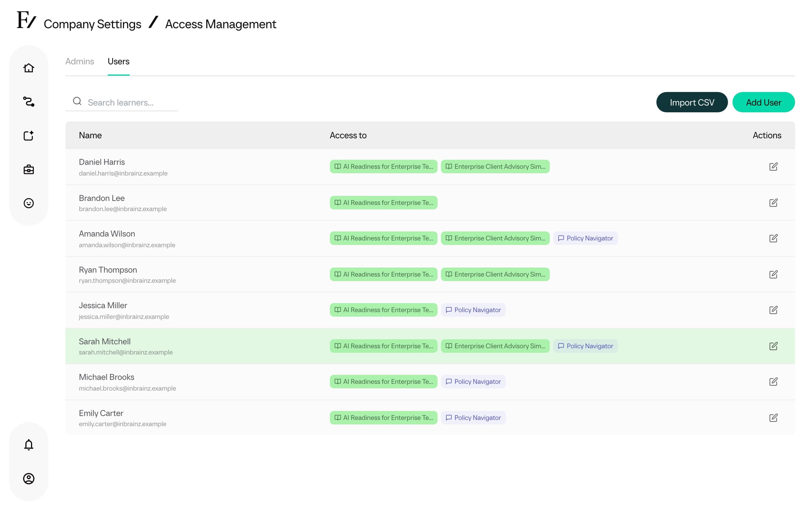
Task: Click Brandon Lee's AI Readiness tag
Action: [383, 203]
